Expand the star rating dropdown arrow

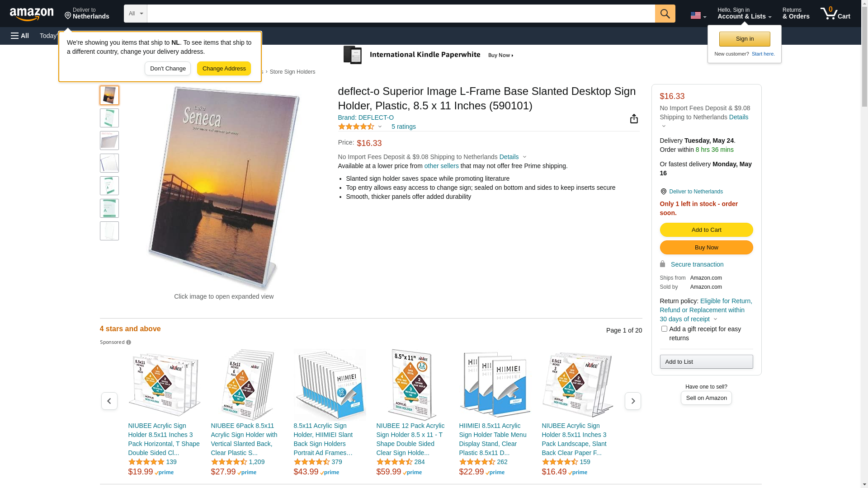click(x=380, y=127)
